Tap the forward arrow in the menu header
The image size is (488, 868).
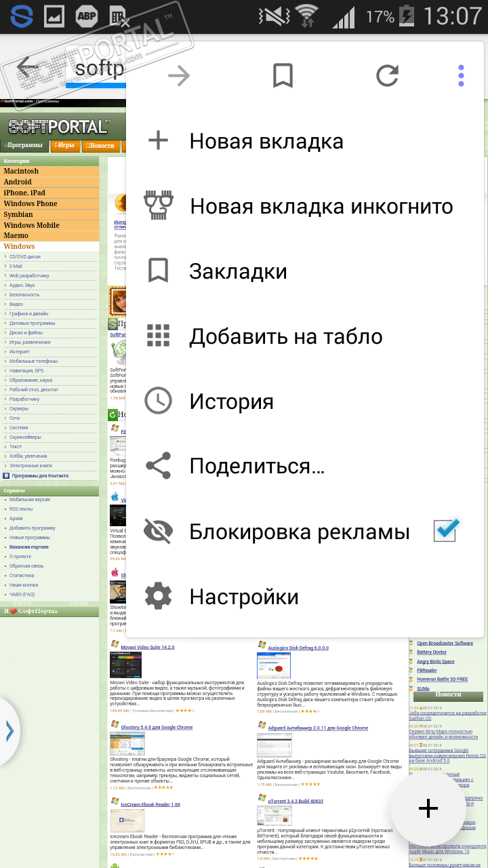click(x=179, y=75)
